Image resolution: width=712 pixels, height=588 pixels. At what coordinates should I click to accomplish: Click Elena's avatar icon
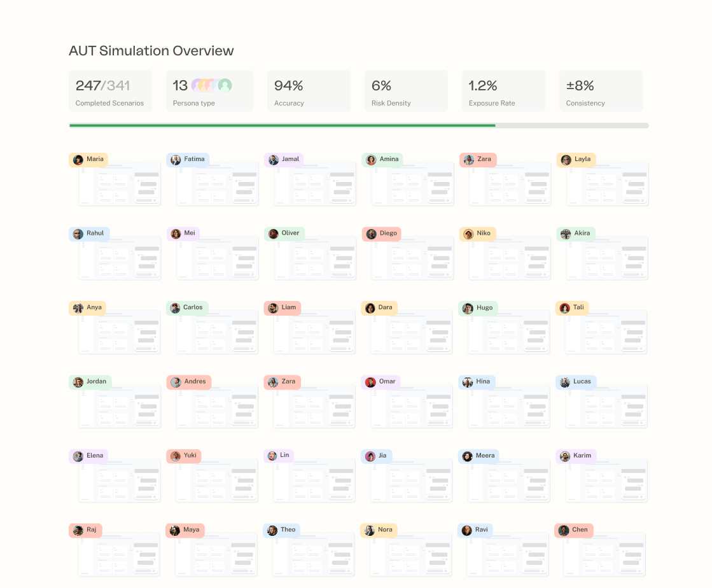(x=78, y=456)
